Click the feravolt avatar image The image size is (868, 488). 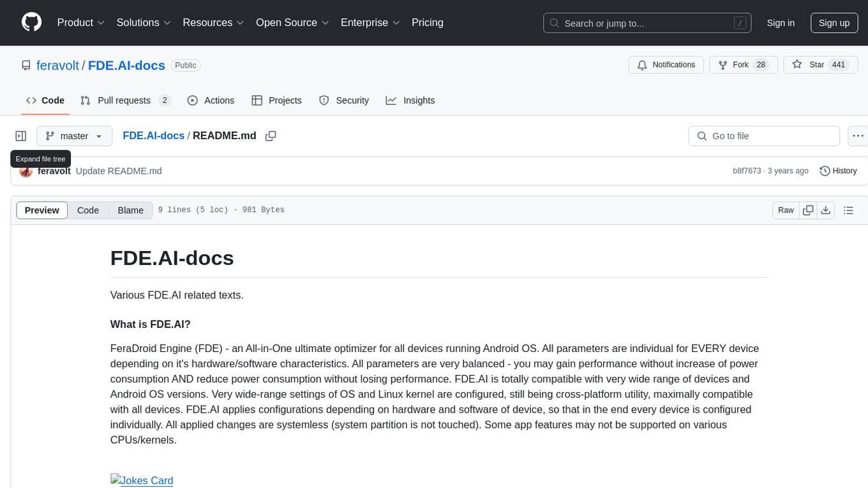(x=26, y=171)
